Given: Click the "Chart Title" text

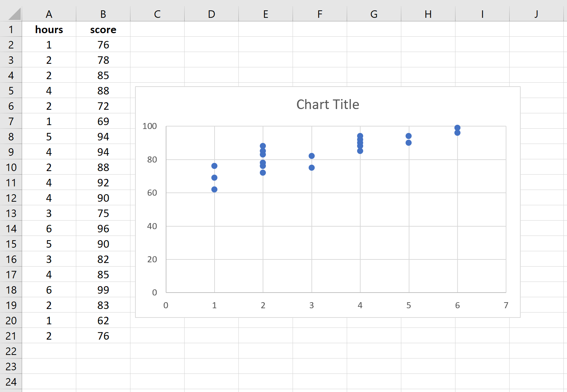Looking at the screenshot, I should 328,104.
